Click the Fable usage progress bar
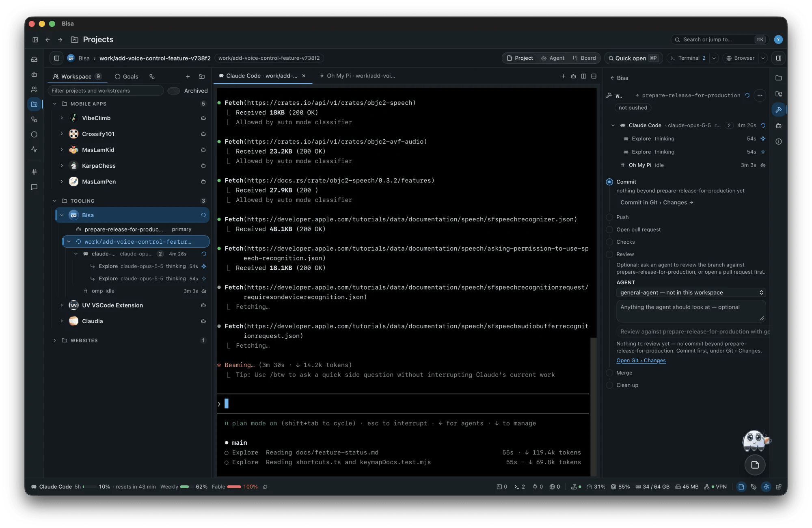Image resolution: width=812 pixels, height=528 pixels. pos(234,487)
